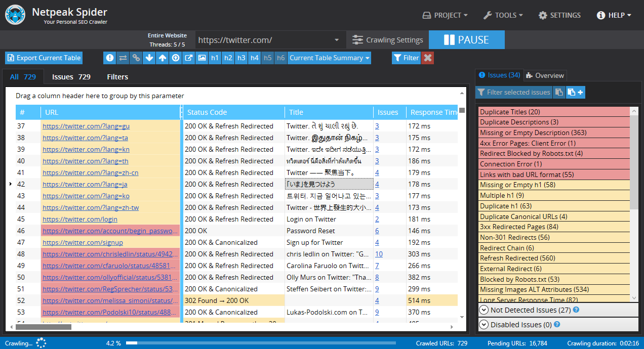Open the https://twitter.com/?lang=gu link
This screenshot has width=644, height=349.
[x=86, y=126]
